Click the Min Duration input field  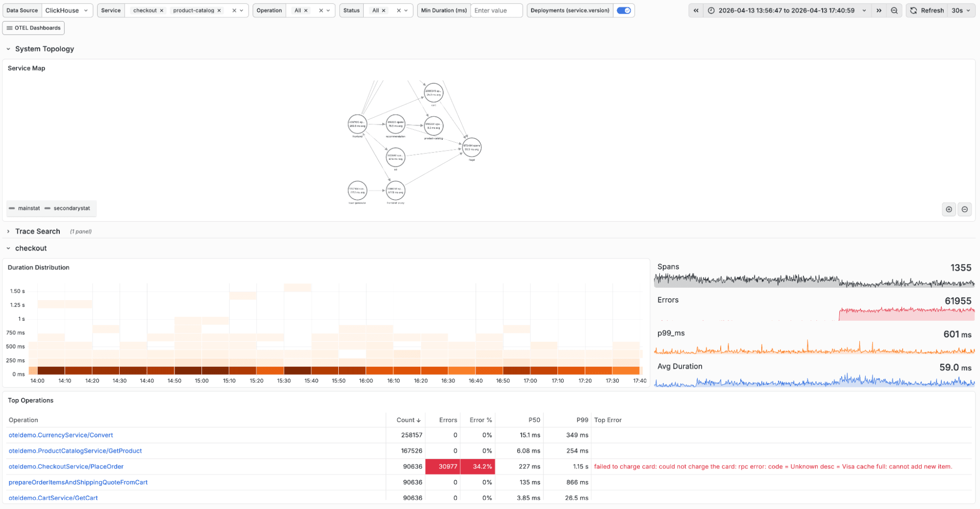pos(496,10)
